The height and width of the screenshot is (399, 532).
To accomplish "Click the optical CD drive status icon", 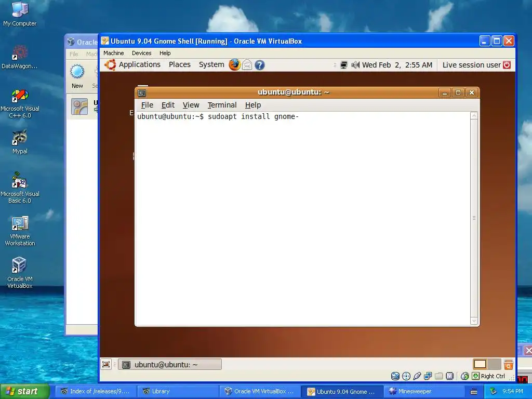I will [x=406, y=376].
